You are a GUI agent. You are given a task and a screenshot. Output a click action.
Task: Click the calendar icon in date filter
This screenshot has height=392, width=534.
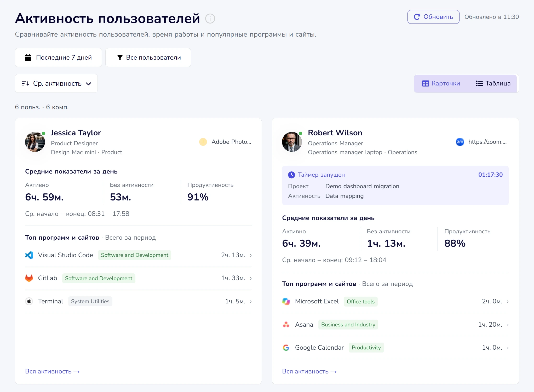coord(28,57)
